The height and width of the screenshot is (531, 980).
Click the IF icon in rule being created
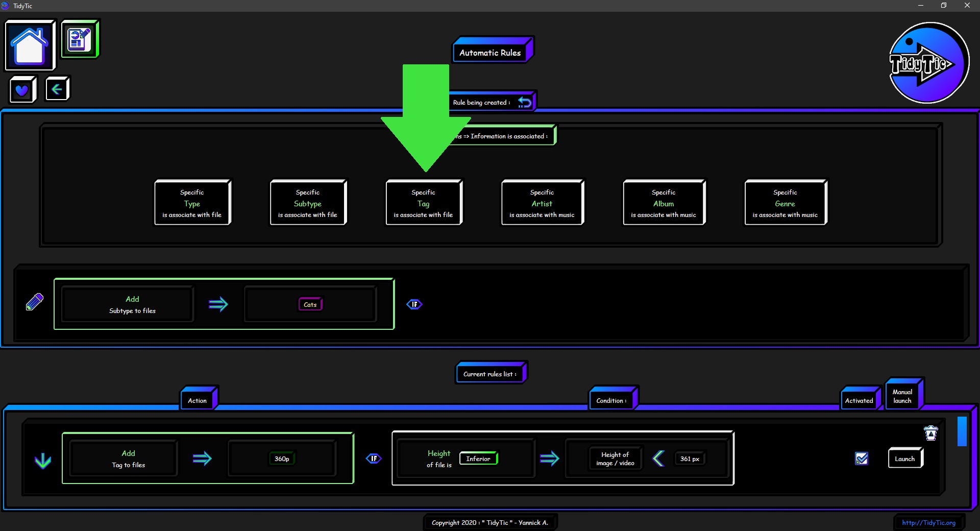[414, 304]
